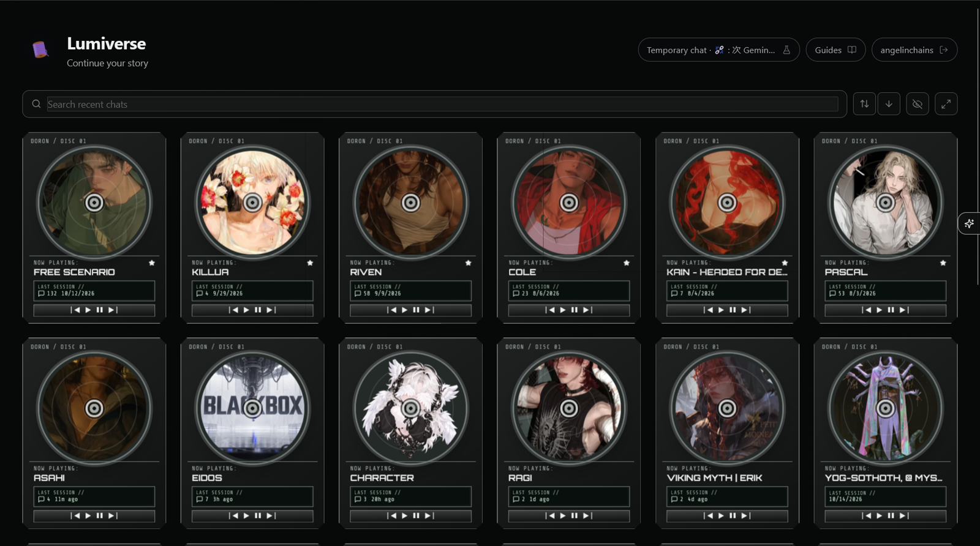Toggle the favorite star on Cole card
980x546 pixels.
(627, 263)
